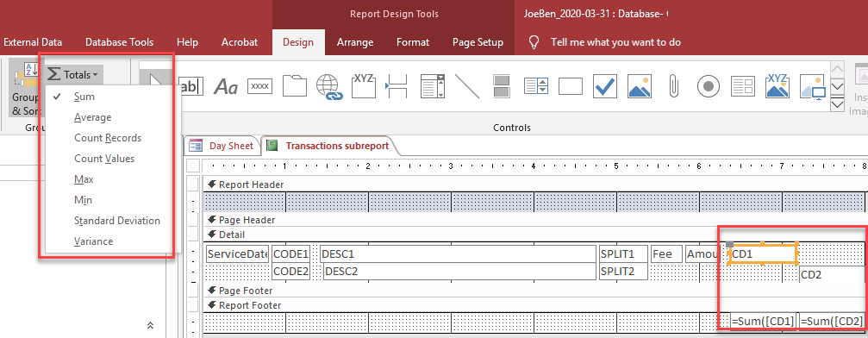Screen dimensions: 868x338
Task: Select the CODE1 field control
Action: pyautogui.click(x=291, y=254)
